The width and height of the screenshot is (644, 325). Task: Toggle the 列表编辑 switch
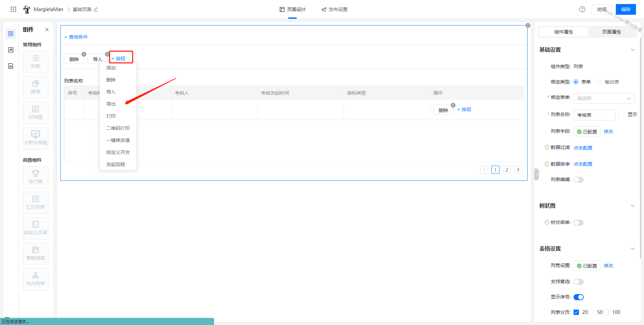point(579,180)
